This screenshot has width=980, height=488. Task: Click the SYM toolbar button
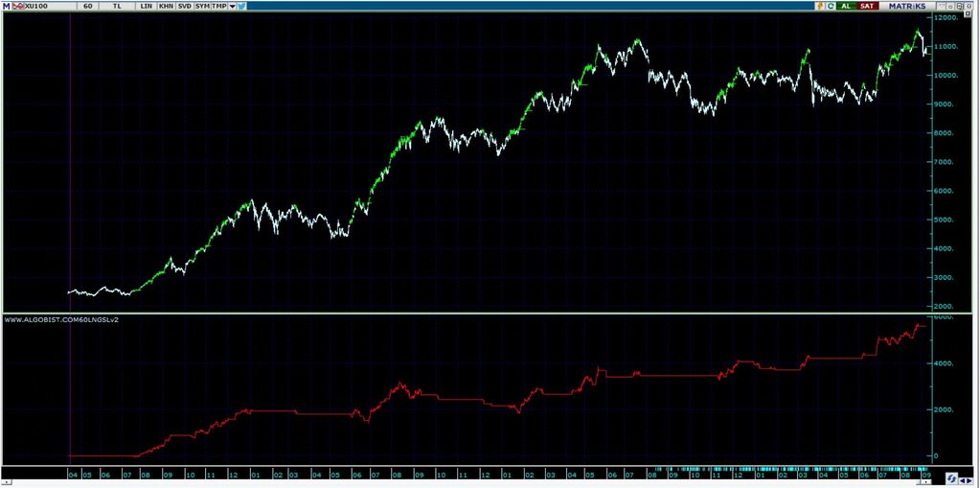click(x=202, y=7)
